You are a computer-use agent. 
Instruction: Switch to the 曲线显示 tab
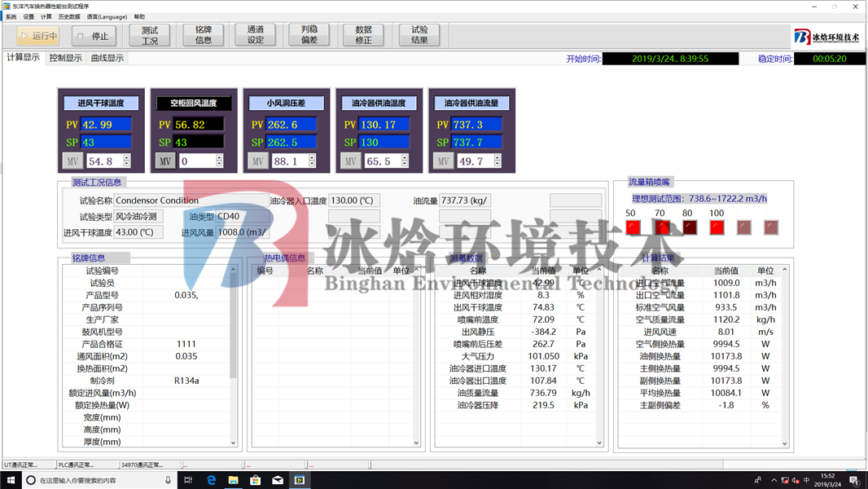tap(107, 59)
